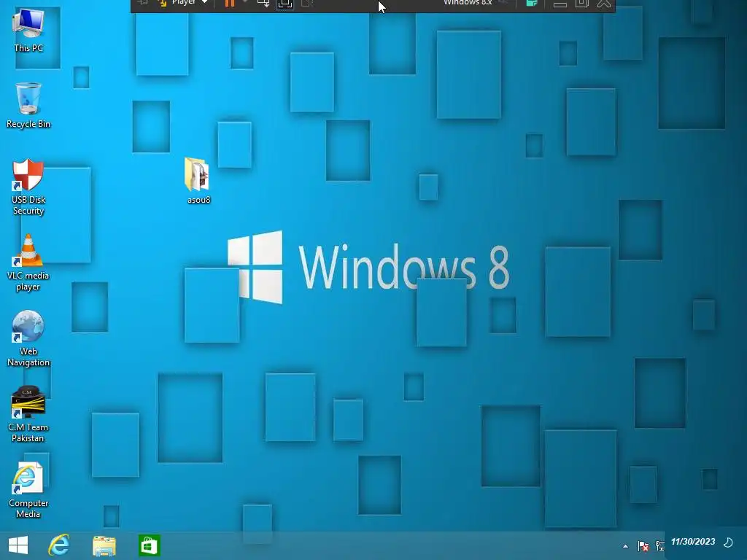This screenshot has height=560, width=747.
Task: Click the Windows 8.x VM name label
Action: tap(468, 3)
